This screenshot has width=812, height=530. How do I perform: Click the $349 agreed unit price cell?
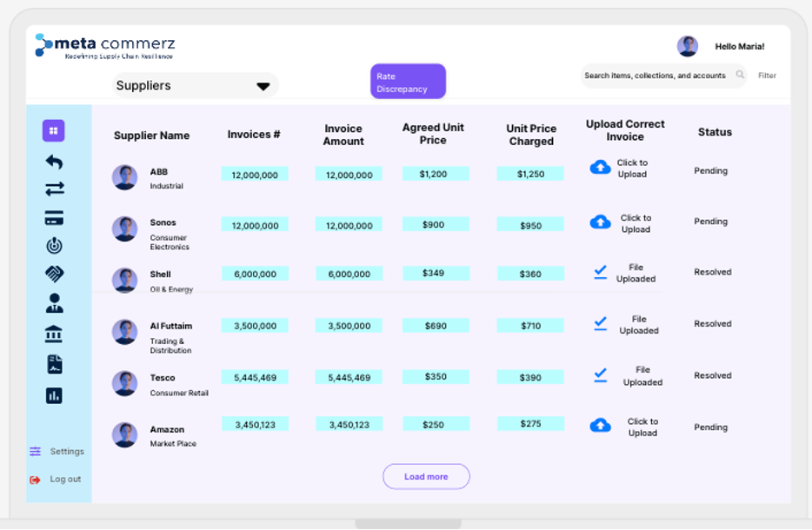click(436, 274)
